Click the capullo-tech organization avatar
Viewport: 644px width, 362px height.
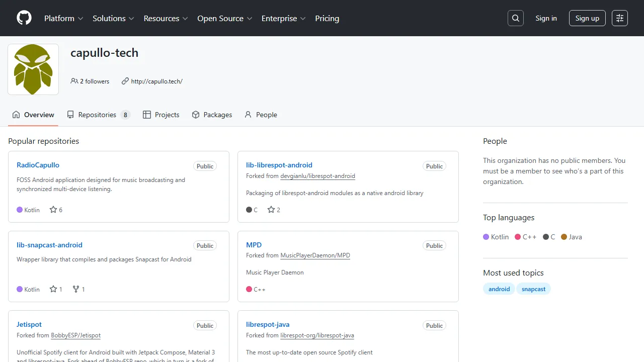(x=33, y=69)
